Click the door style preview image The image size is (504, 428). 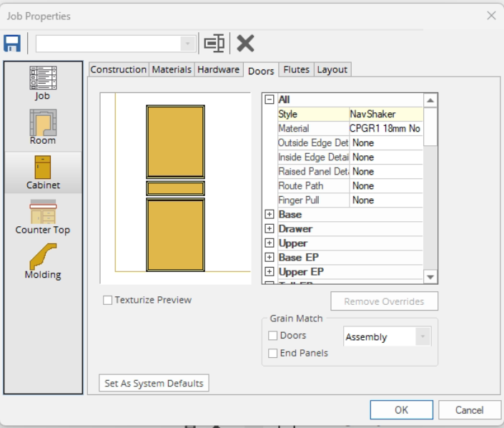pyautogui.click(x=175, y=188)
